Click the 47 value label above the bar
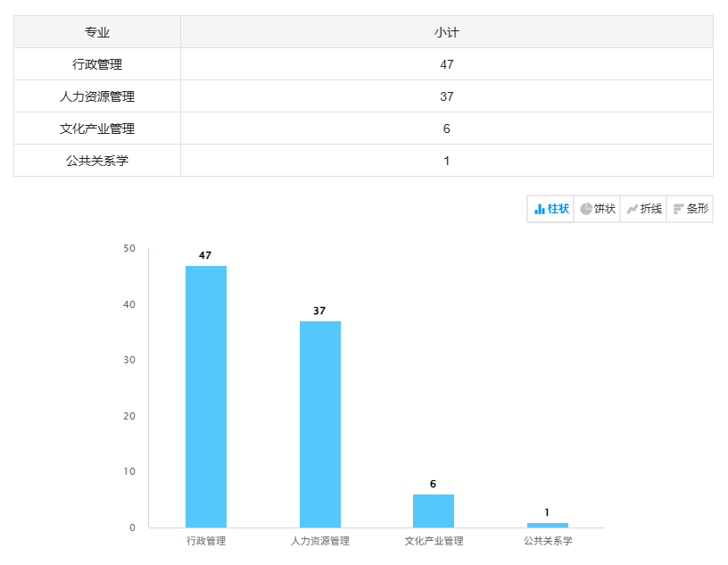Screen dimensions: 728x565 205,255
